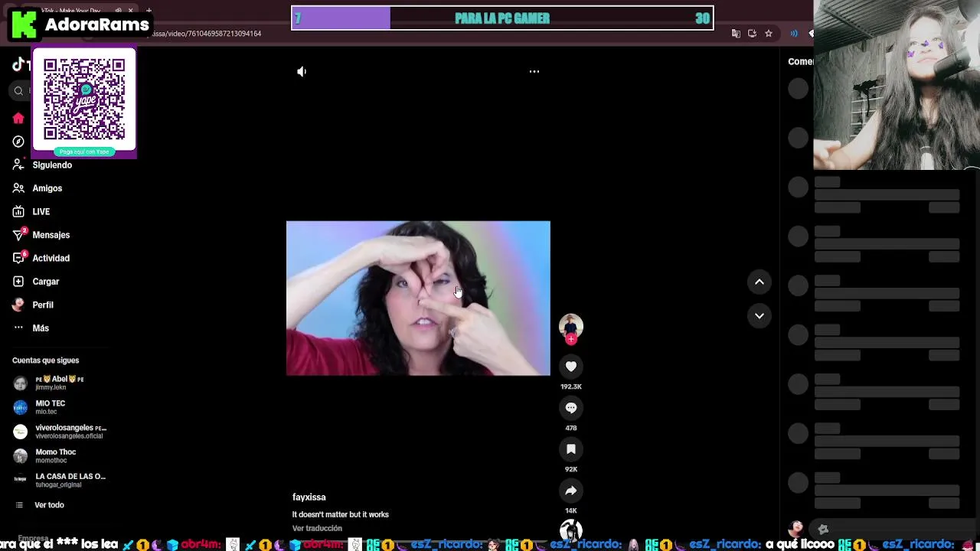Click the settings gear in comment box
Image resolution: width=980 pixels, height=551 pixels.
click(824, 529)
